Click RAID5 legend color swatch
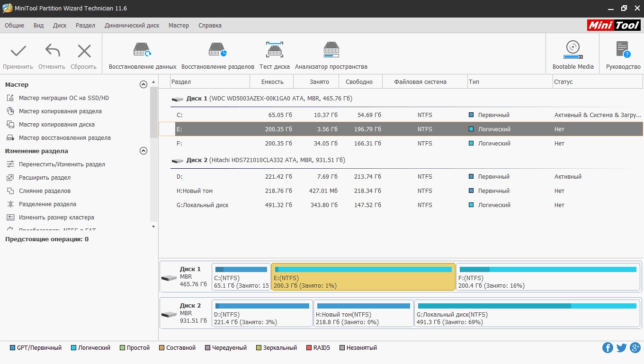Viewport: 644px width, 364px height. [x=309, y=348]
